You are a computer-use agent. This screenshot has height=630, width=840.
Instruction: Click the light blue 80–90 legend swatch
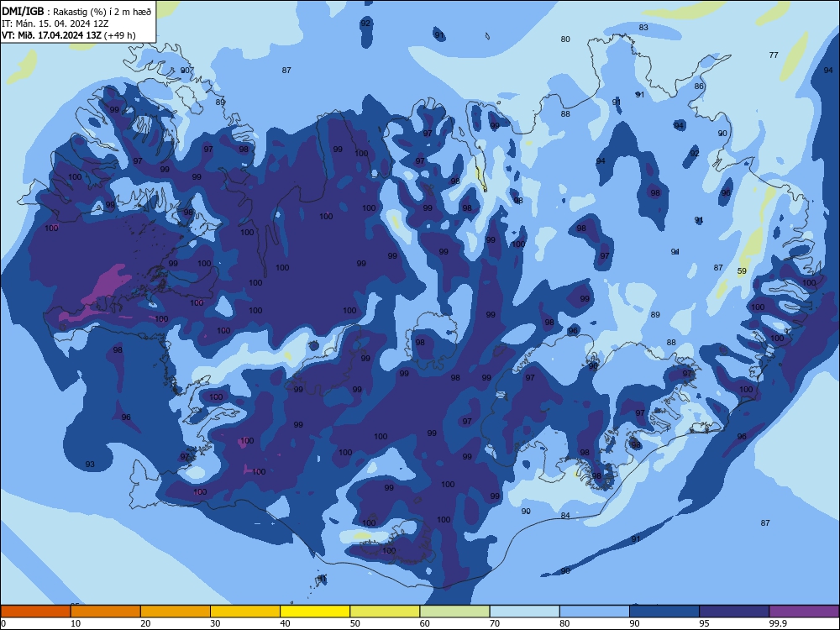[595, 612]
